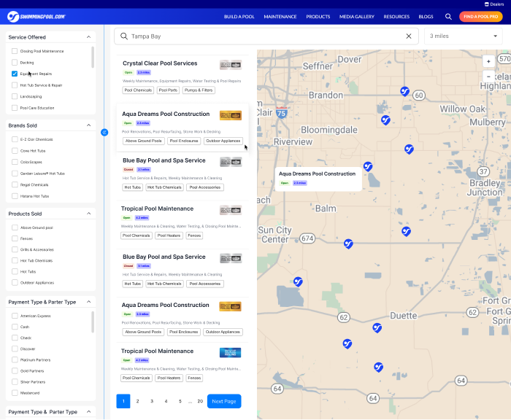This screenshot has width=511, height=420.
Task: Jump to results page 20
Action: point(200,401)
